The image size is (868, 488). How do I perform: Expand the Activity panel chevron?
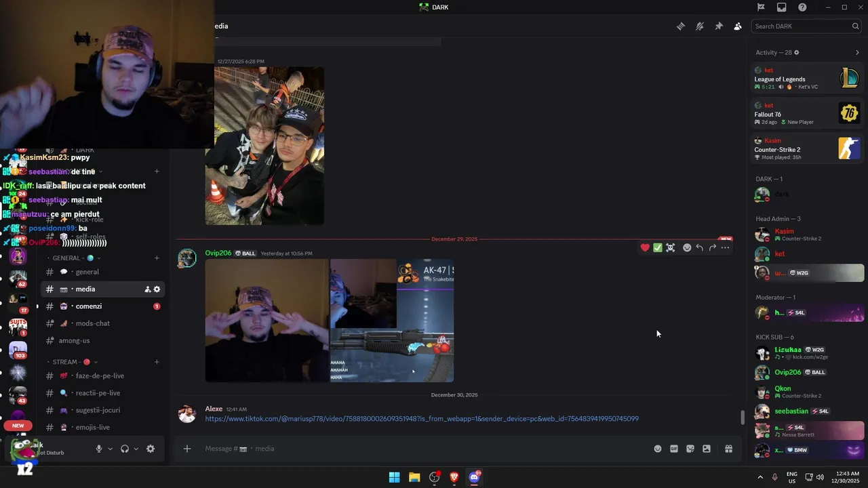(x=857, y=52)
